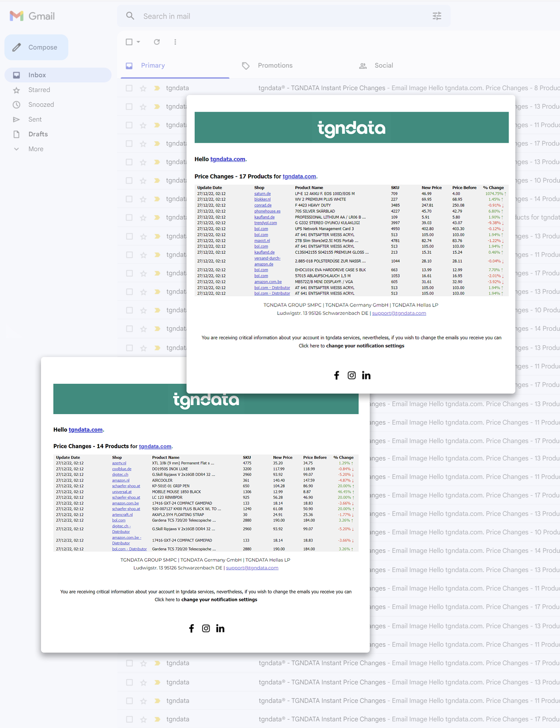
Task: Open the search options filter icon
Action: (437, 16)
